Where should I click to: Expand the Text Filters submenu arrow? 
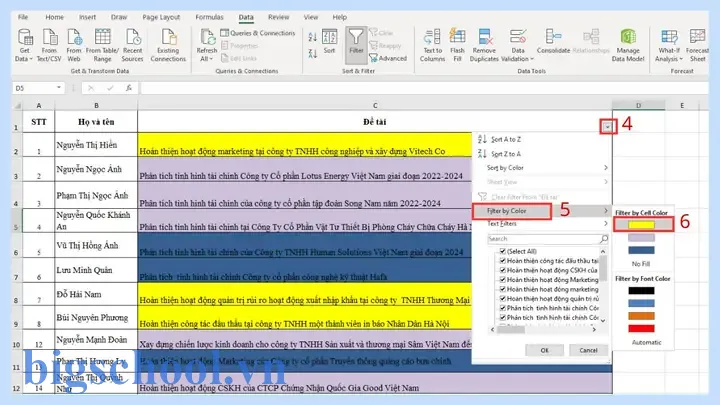[606, 224]
